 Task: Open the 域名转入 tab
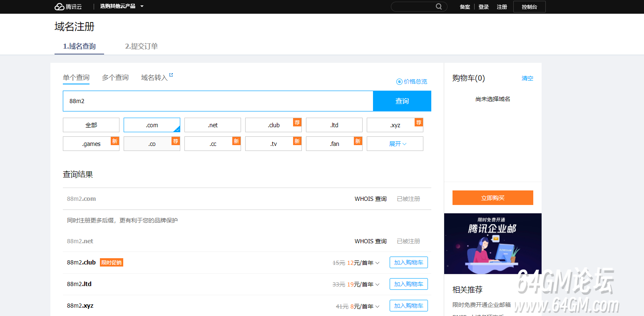click(154, 78)
